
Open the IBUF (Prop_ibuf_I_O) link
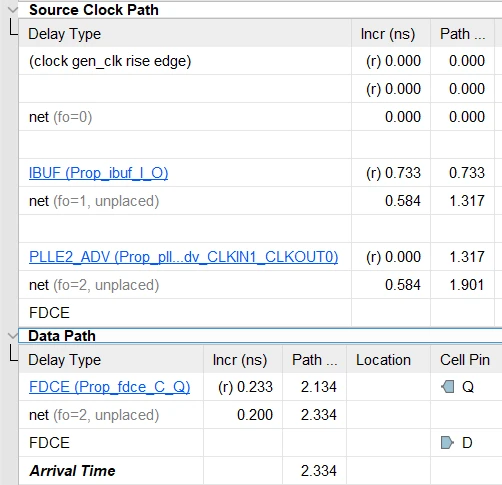[98, 173]
